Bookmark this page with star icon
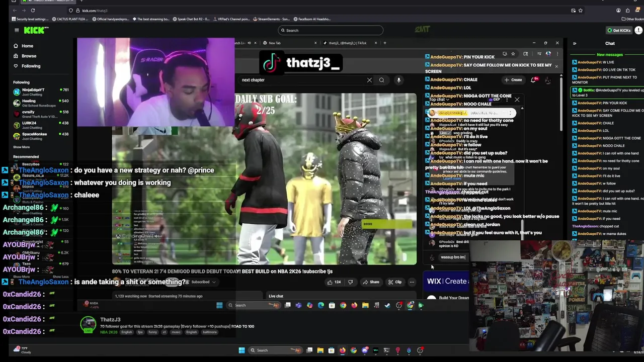Image resolution: width=644 pixels, height=362 pixels. (581, 10)
